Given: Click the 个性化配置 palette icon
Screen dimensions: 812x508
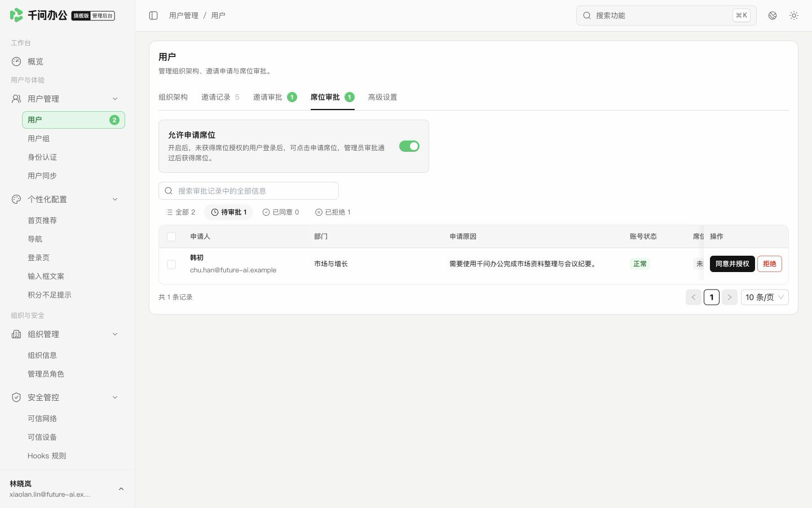Looking at the screenshot, I should 16,199.
